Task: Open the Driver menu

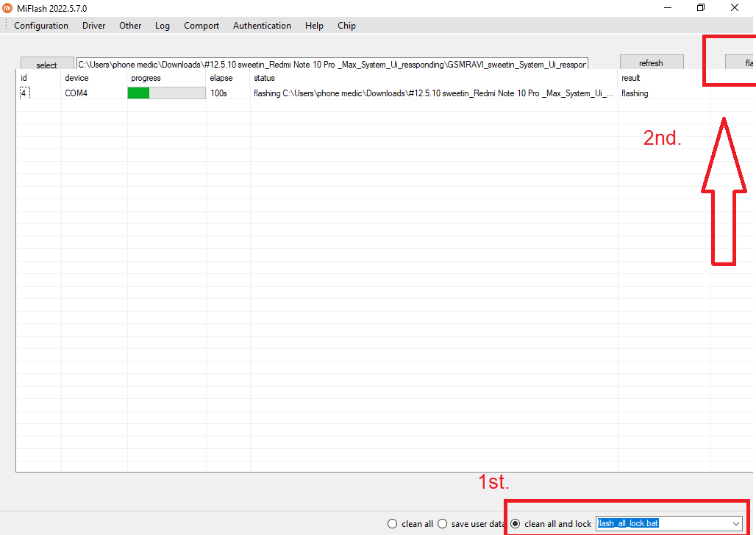Action: click(93, 26)
